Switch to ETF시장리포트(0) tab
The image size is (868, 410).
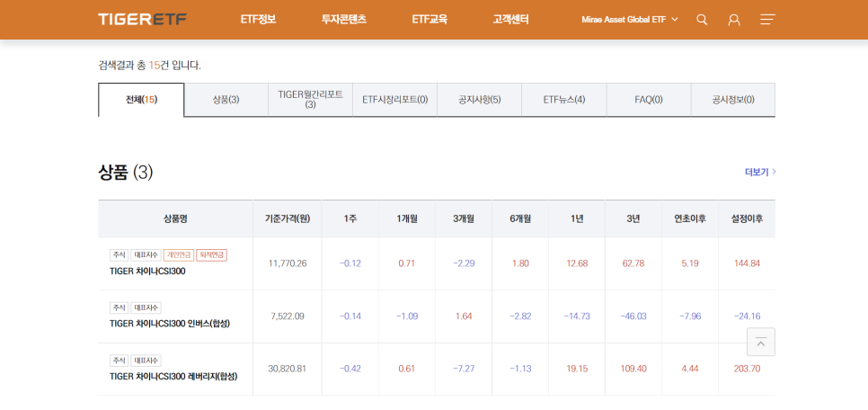(395, 100)
